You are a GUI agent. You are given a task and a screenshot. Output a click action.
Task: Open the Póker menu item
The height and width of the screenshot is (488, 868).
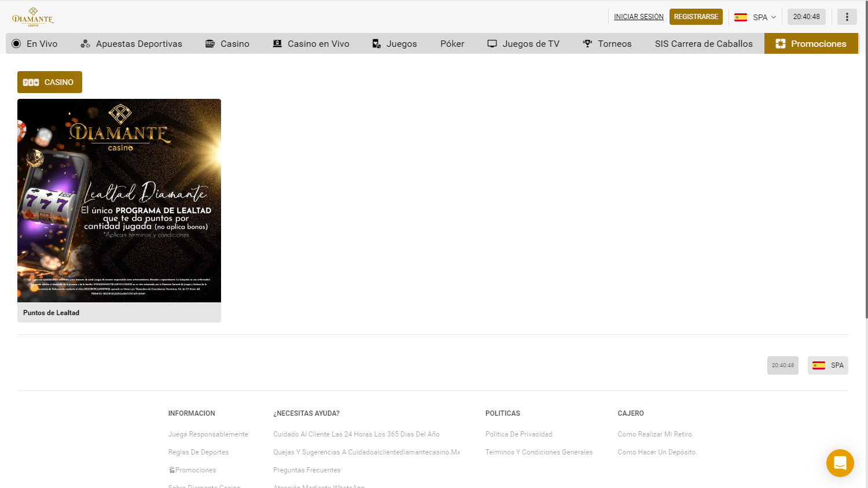452,43
